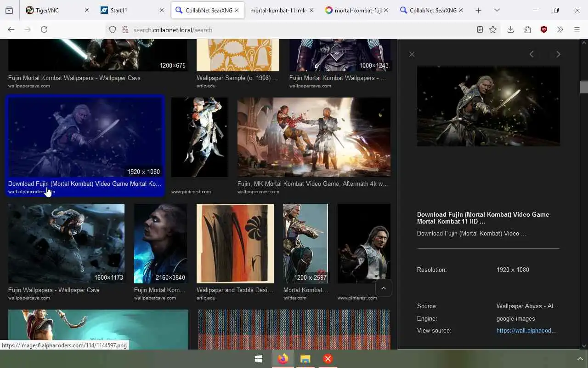Switch to the last CollabNet SearXNG tab
This screenshot has height=368, width=588.
point(431,10)
